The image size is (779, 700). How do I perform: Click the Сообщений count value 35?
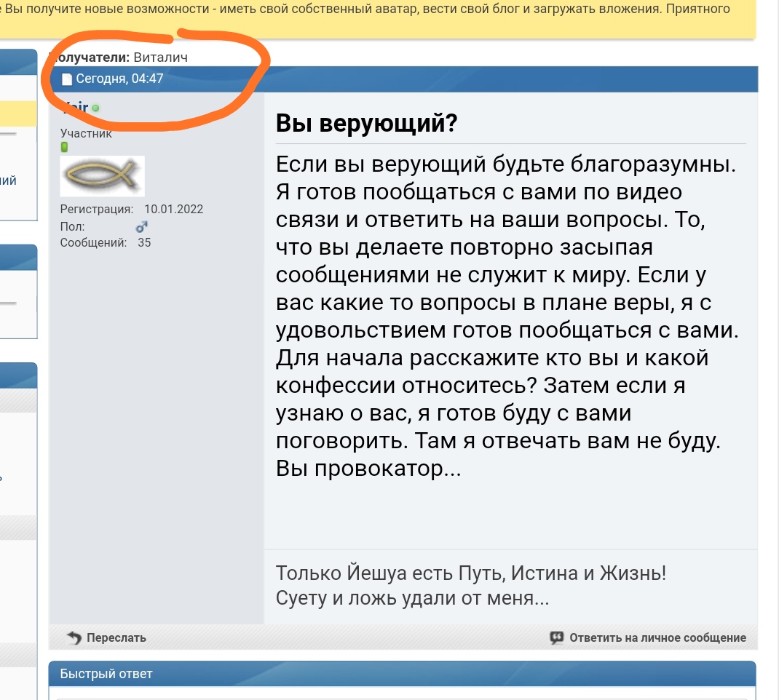coord(144,242)
